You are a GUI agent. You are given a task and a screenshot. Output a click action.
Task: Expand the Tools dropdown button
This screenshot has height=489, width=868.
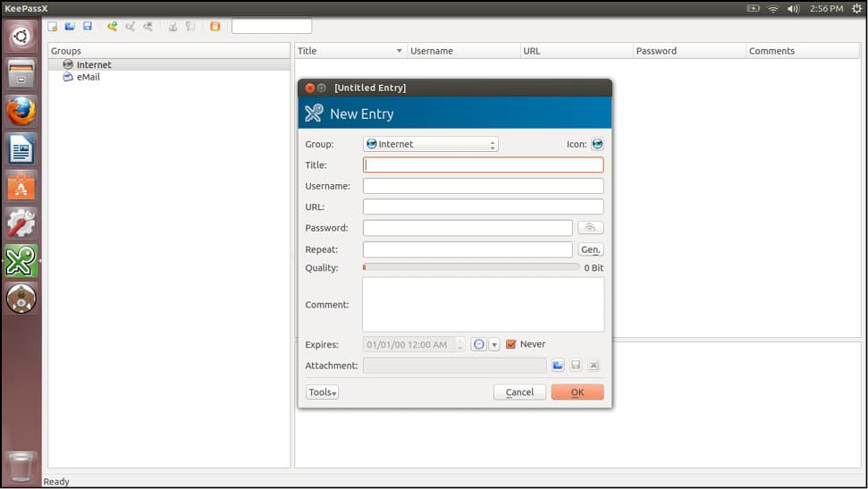pos(322,392)
